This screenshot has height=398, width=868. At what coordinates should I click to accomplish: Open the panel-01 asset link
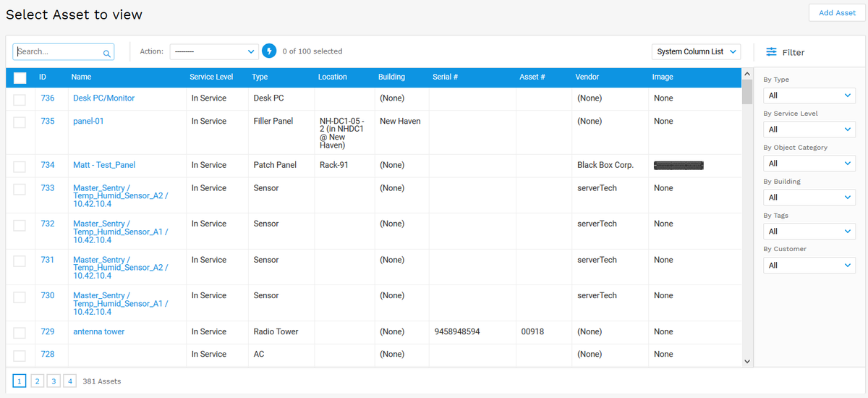pyautogui.click(x=88, y=122)
